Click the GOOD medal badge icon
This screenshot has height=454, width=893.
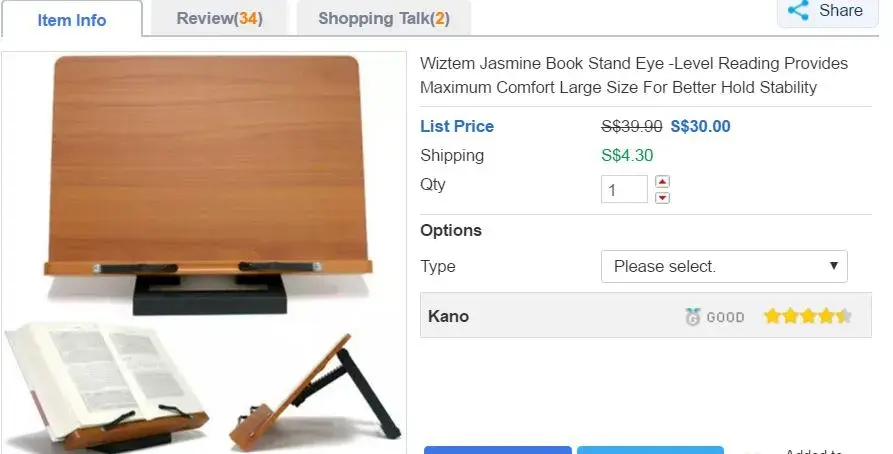pyautogui.click(x=692, y=316)
